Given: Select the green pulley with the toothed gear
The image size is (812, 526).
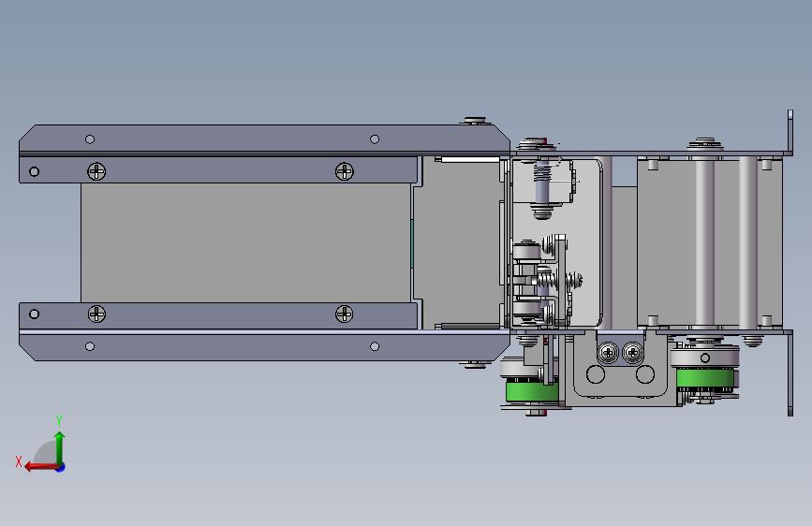Looking at the screenshot, I should [x=705, y=378].
